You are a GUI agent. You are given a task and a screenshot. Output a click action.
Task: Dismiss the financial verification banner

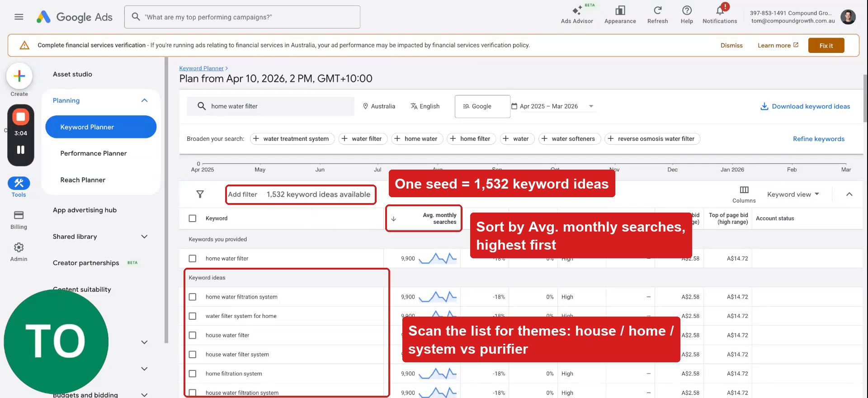pyautogui.click(x=731, y=46)
